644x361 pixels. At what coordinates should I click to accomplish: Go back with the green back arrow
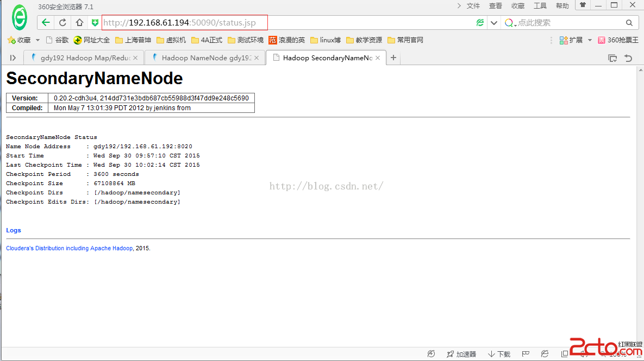pyautogui.click(x=46, y=23)
